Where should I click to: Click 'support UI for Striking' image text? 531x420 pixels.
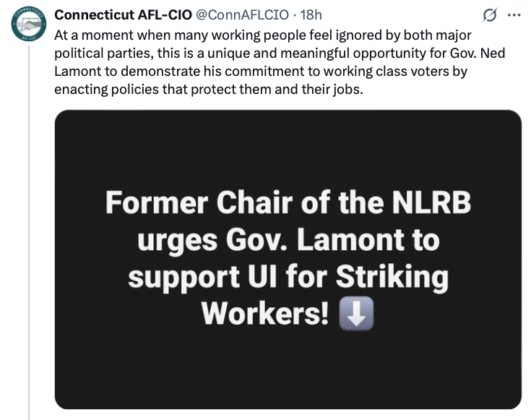pos(288,276)
